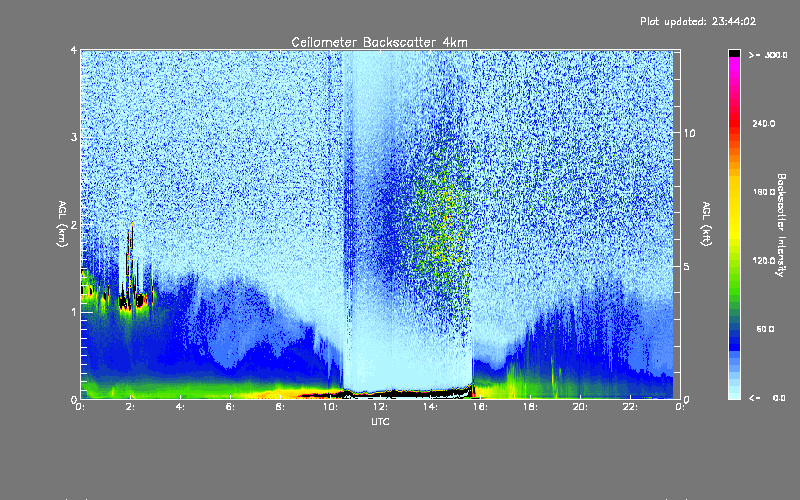Click the "16:" UTC tick label
The image size is (800, 500).
[x=480, y=407]
